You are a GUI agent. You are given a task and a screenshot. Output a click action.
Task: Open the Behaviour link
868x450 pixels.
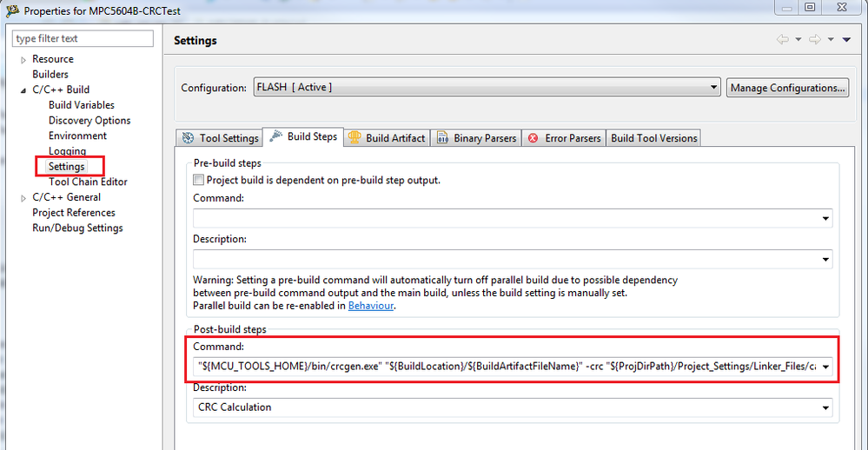[x=370, y=306]
